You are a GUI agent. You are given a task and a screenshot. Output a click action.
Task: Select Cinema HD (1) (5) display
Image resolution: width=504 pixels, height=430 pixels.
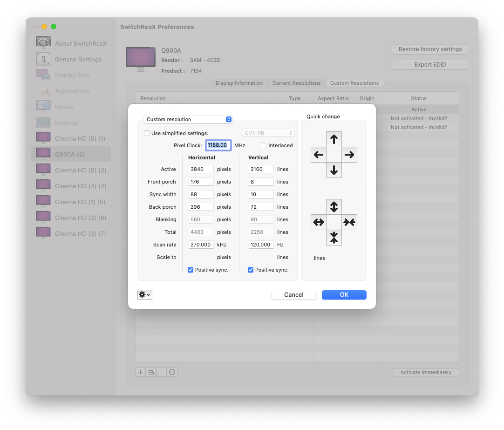tap(71, 202)
